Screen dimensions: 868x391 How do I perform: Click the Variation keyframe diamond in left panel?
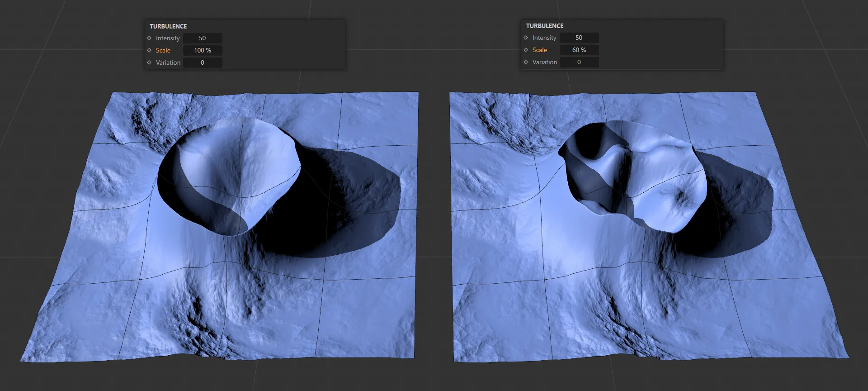(149, 62)
